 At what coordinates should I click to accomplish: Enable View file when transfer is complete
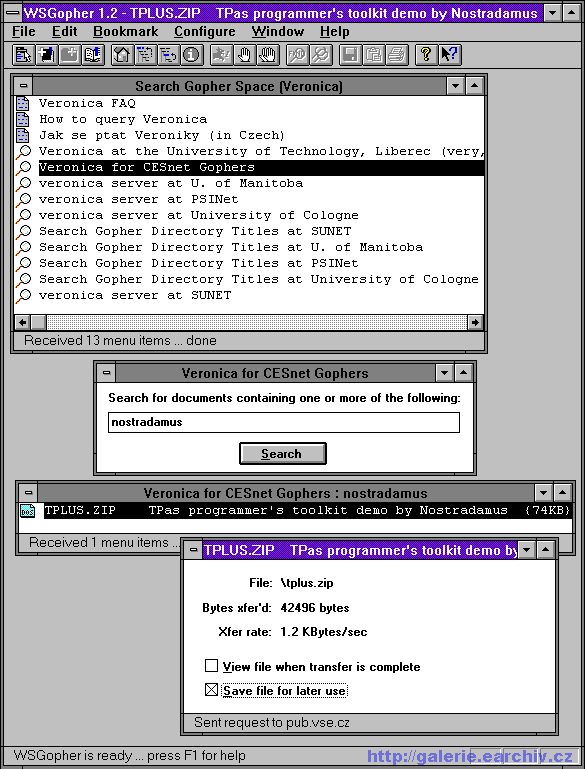[x=211, y=666]
